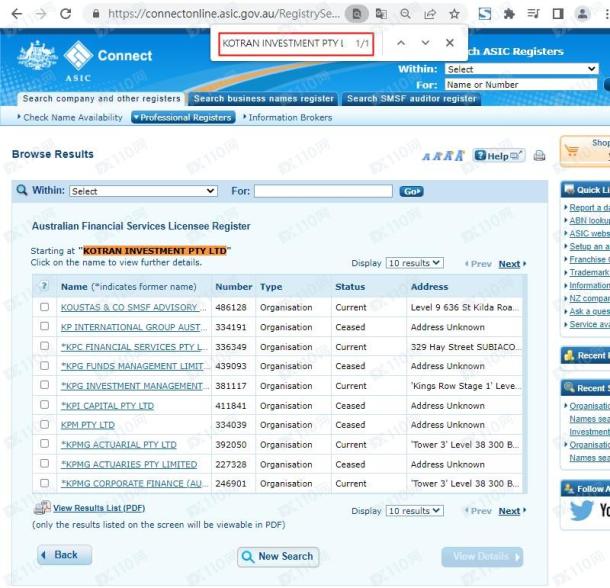This screenshot has width=610, height=588.
Task: Tick checkbox for KPMG ACTUARIAL PTY LTD
Action: click(44, 443)
